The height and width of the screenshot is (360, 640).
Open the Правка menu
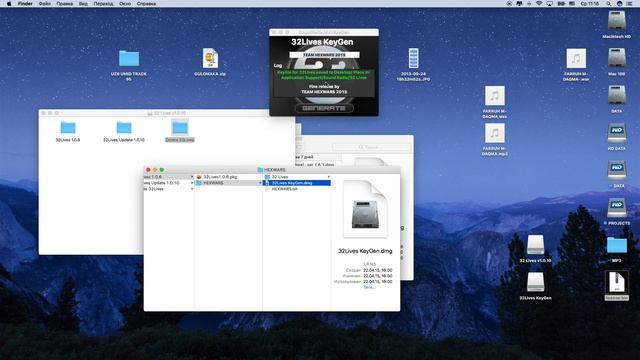click(64, 4)
